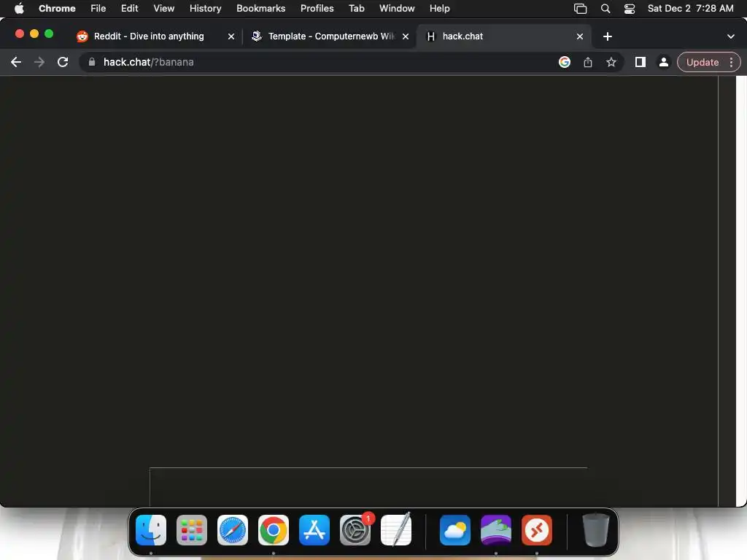
Task: Open Finder from the Dock
Action: 151,530
